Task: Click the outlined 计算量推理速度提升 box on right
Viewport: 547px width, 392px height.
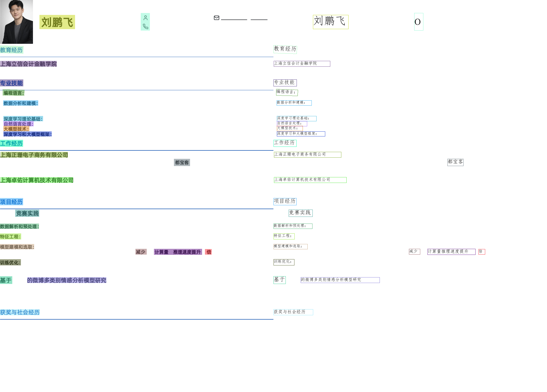Action: click(x=451, y=252)
